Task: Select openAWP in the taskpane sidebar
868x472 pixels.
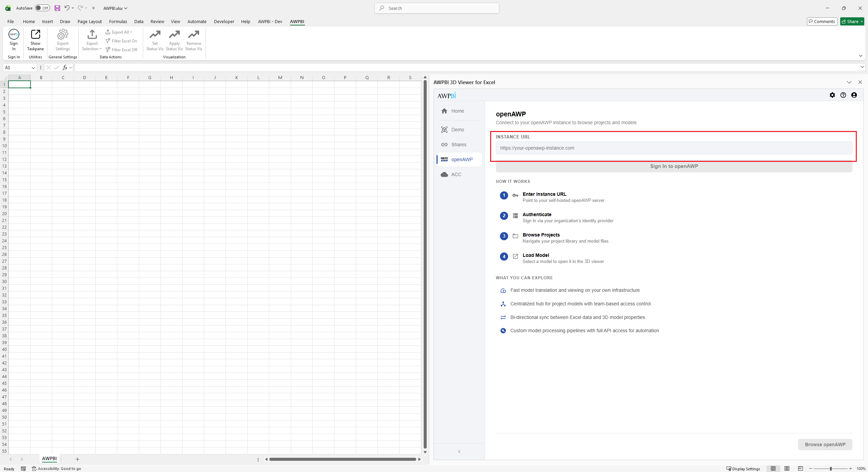Action: point(459,159)
